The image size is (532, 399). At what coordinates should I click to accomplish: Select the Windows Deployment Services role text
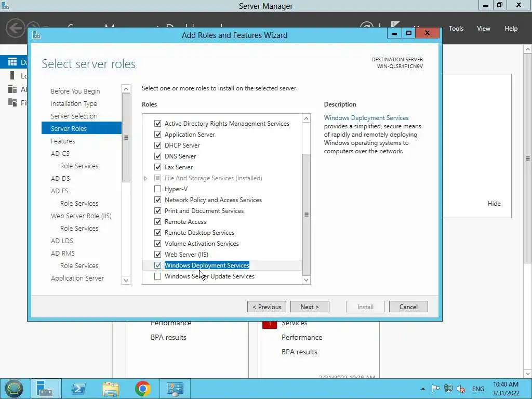207,265
